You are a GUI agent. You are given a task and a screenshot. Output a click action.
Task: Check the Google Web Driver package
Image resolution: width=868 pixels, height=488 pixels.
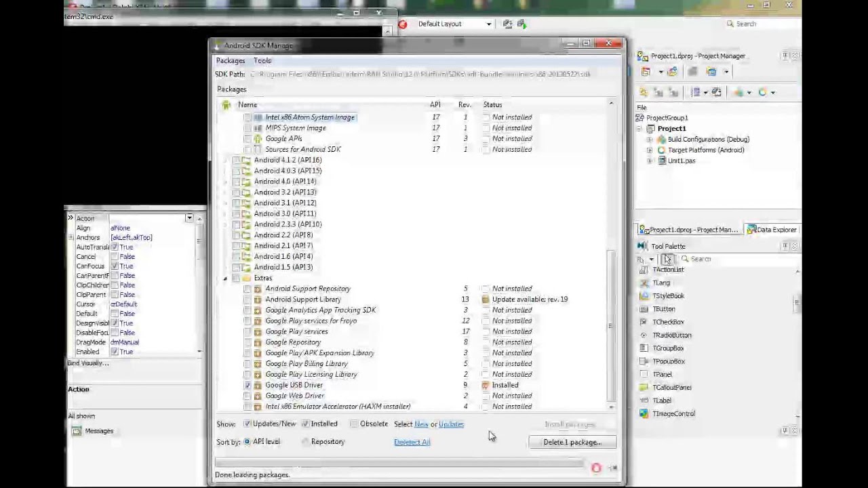click(x=248, y=396)
